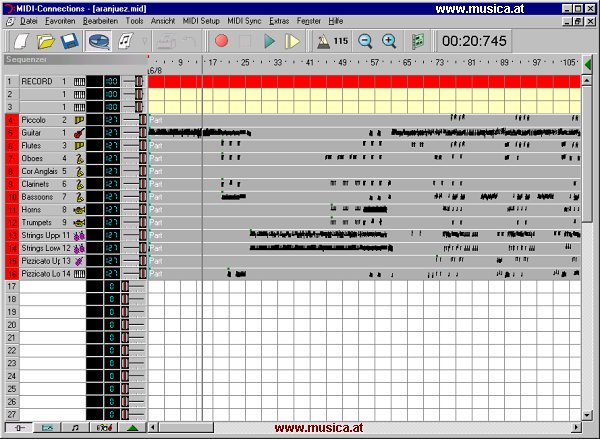Click bar 49 marker on the timeline ruler
The image size is (600, 439).
[x=342, y=62]
